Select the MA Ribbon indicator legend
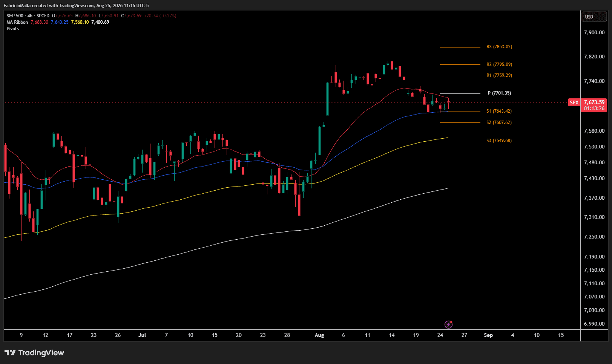 pos(17,22)
